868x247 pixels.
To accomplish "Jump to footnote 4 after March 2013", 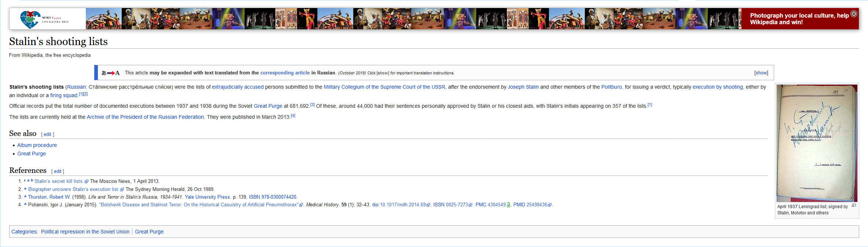I will coord(293,116).
